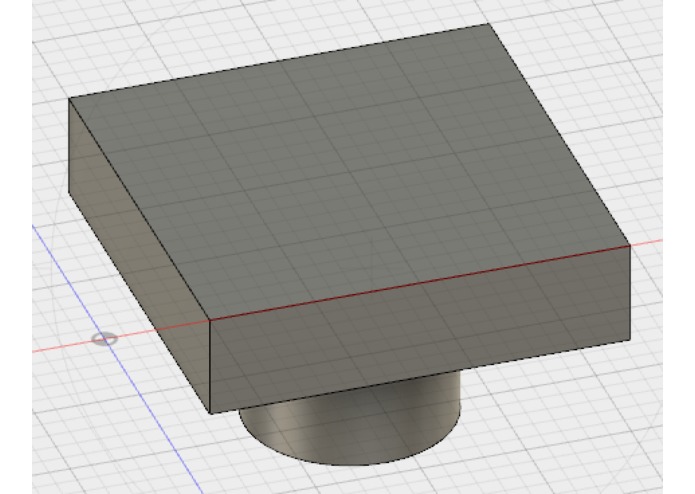This screenshot has width=695, height=494.
Task: Click the origin point marker circle
Action: (x=105, y=339)
